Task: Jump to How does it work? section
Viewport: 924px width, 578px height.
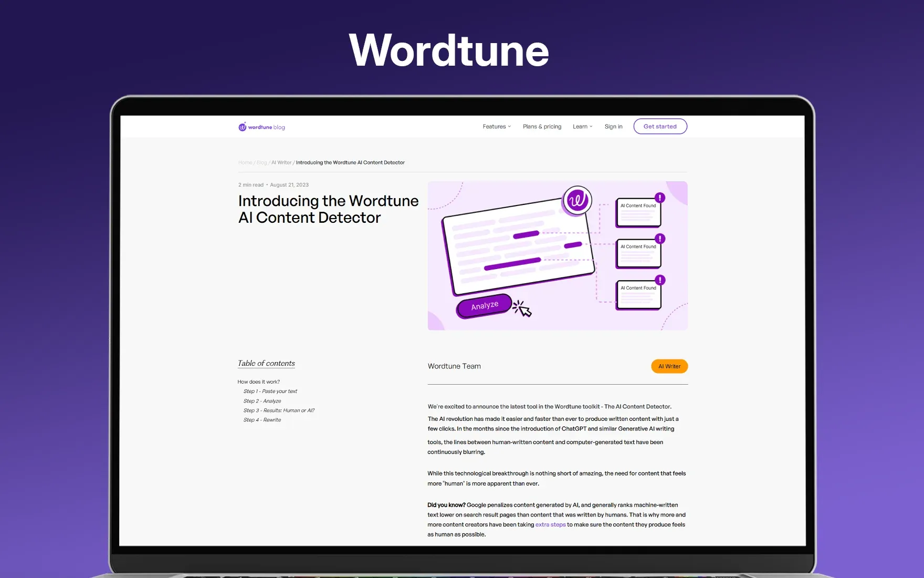Action: (259, 382)
